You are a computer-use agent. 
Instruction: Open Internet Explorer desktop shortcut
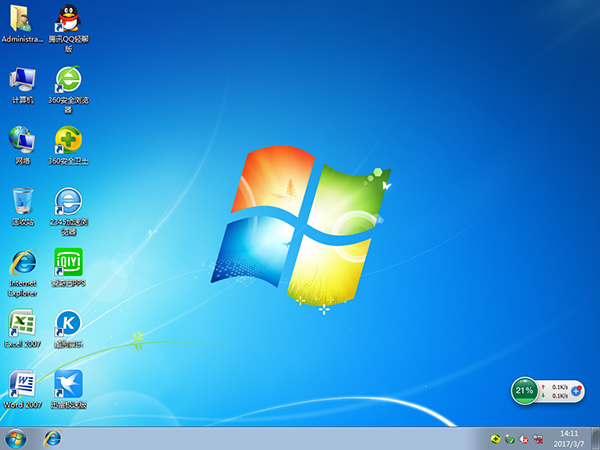(22, 263)
